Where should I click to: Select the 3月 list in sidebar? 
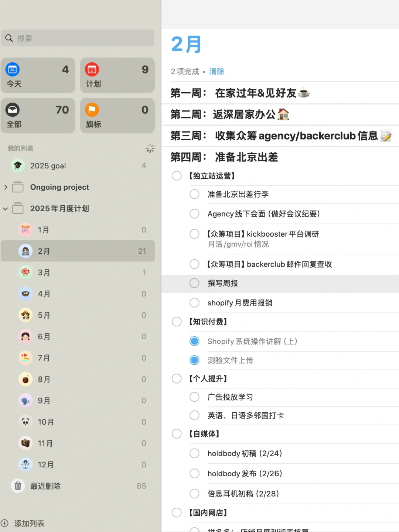tap(44, 272)
